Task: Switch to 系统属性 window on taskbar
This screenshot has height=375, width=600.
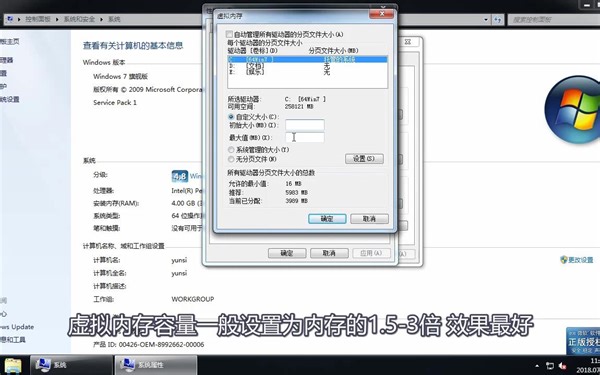Action: 156,365
